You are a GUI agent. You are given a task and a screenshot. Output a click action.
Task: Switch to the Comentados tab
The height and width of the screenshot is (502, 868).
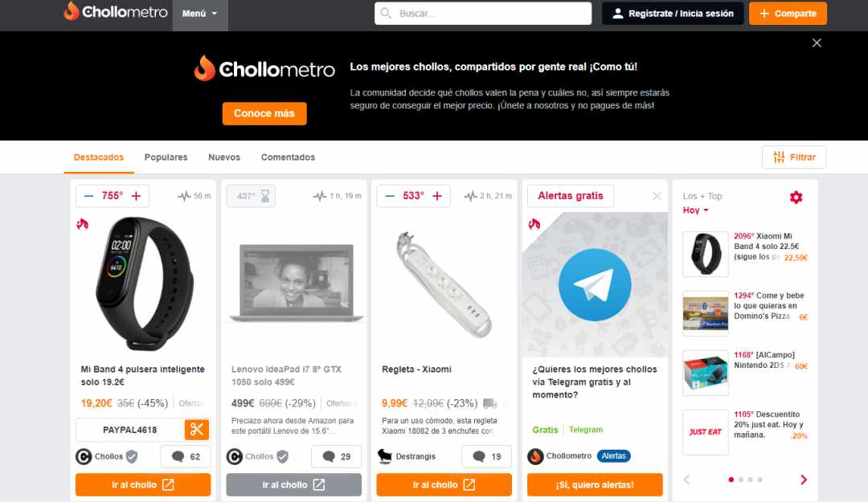click(288, 157)
